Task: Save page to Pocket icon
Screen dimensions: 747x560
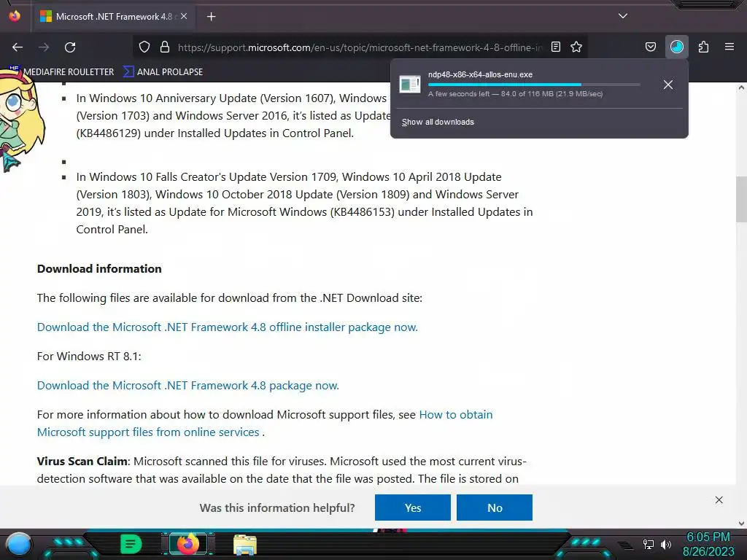Action: 650,47
